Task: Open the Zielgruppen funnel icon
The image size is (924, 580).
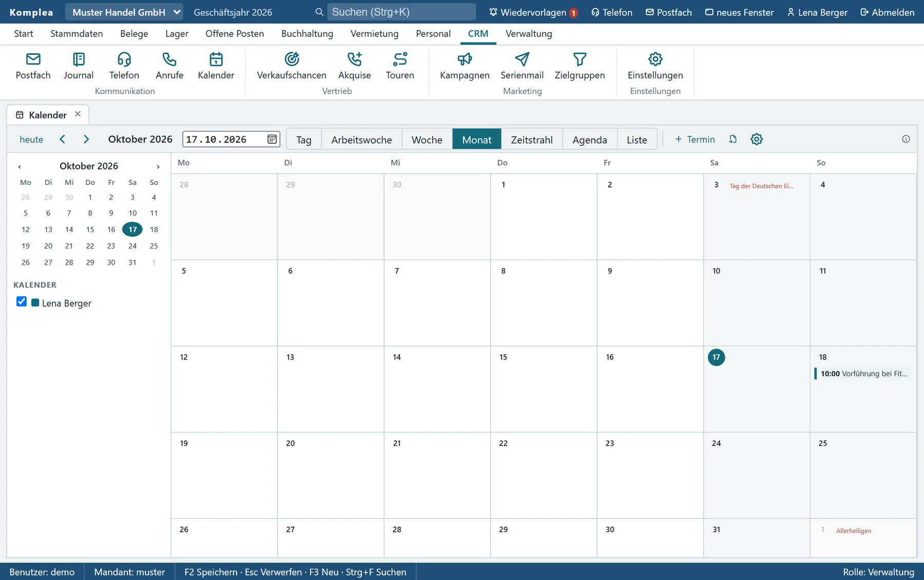Action: [580, 66]
